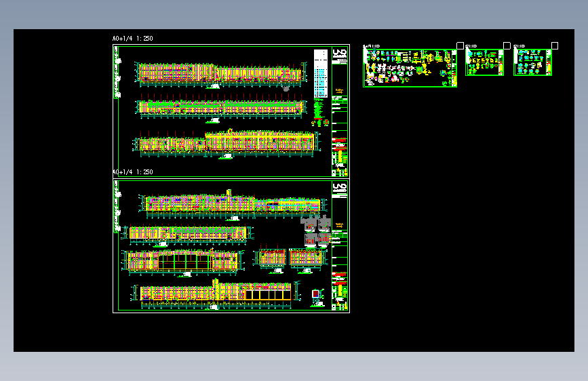Select the small red square detail in lower sheet
This screenshot has height=381, width=588.
click(x=316, y=294)
